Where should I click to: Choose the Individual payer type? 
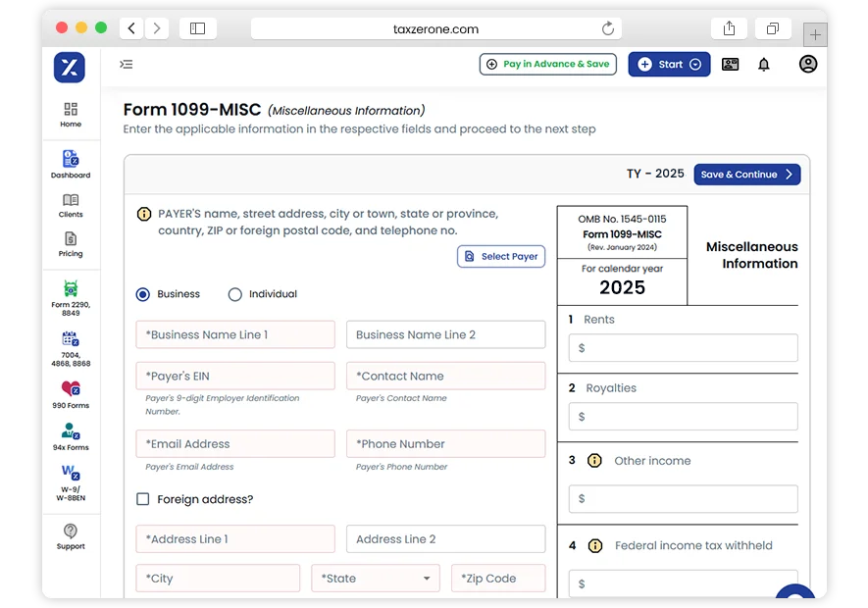coord(234,293)
